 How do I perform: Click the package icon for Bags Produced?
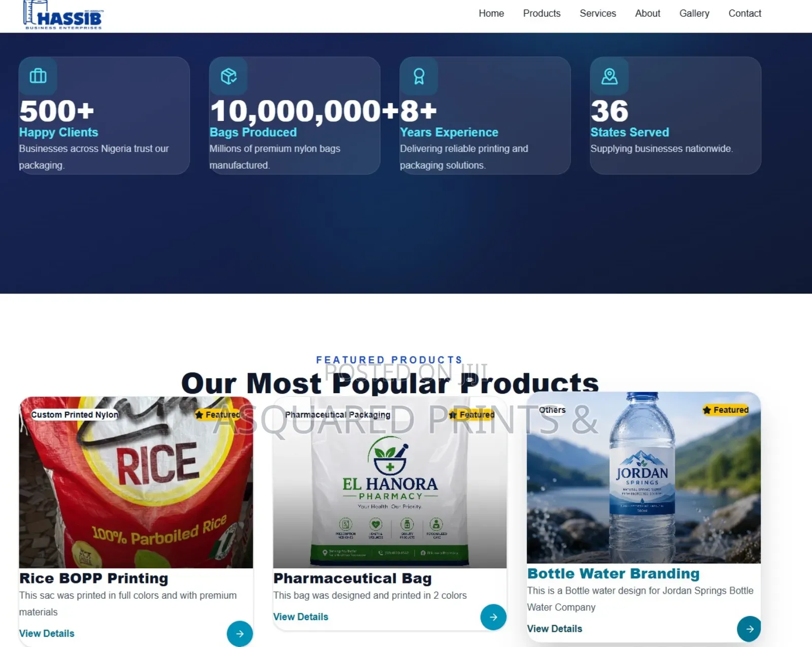coord(228,76)
